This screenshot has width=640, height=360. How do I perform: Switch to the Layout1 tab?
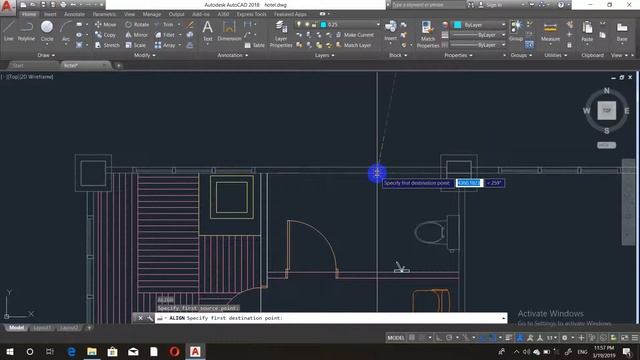point(42,328)
